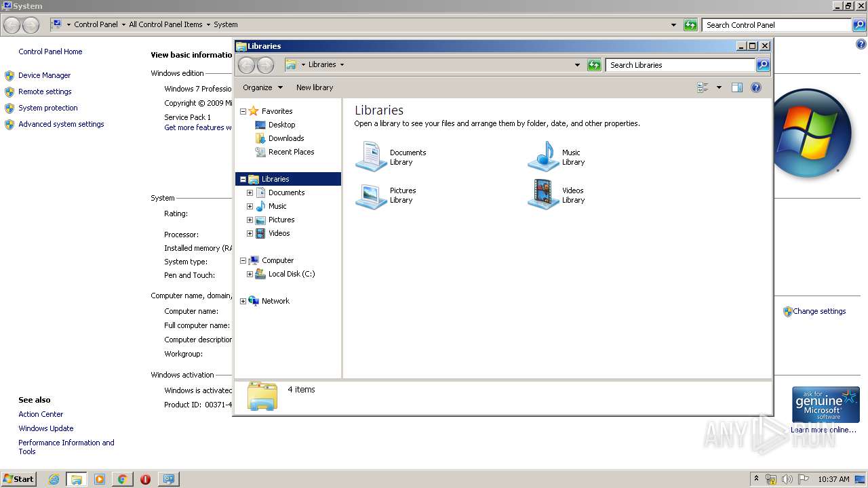
Task: Open Action Center link
Action: [41, 414]
